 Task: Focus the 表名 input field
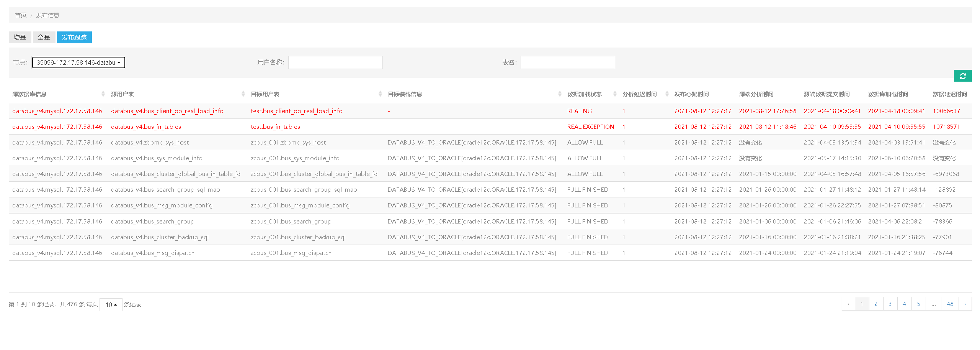click(x=567, y=62)
